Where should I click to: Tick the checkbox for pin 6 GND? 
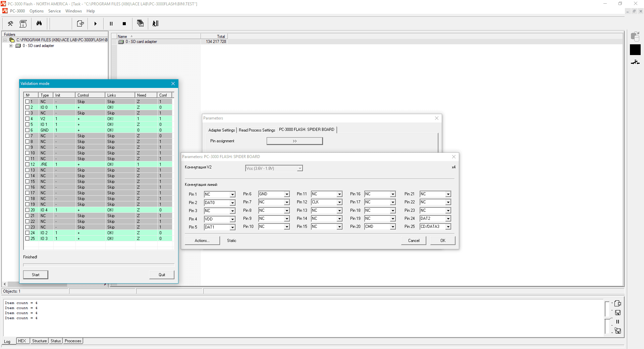pyautogui.click(x=28, y=130)
